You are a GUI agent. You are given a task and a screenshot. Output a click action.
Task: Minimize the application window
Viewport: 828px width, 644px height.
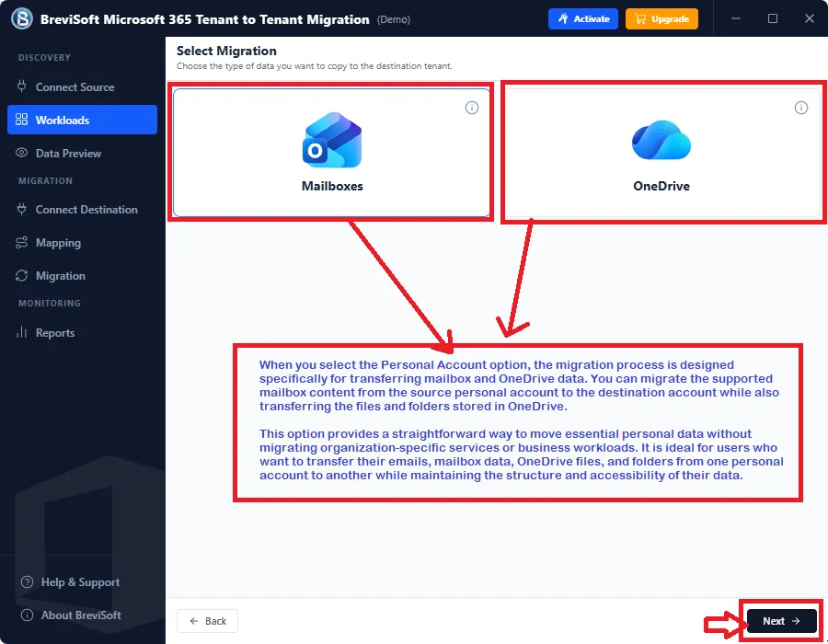coord(736,18)
